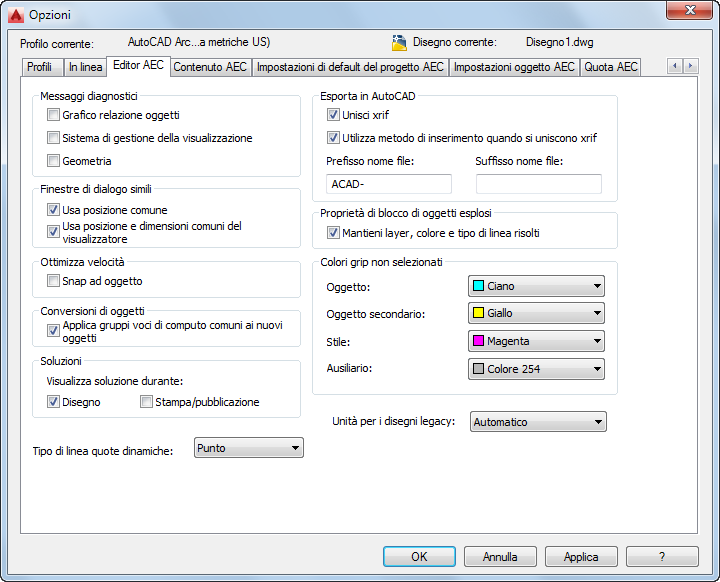
Task: Click the Disegno corrente drawing file icon
Action: (399, 42)
